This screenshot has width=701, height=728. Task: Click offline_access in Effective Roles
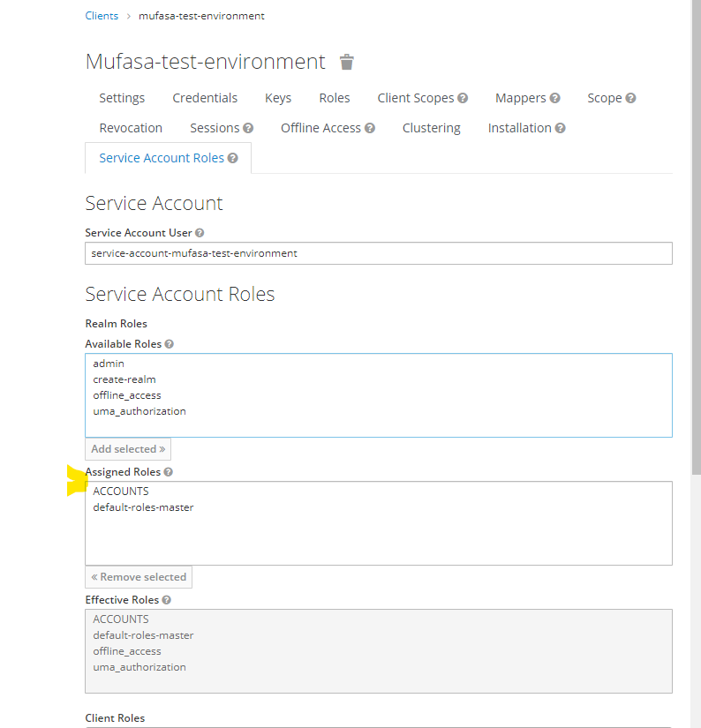point(127,651)
